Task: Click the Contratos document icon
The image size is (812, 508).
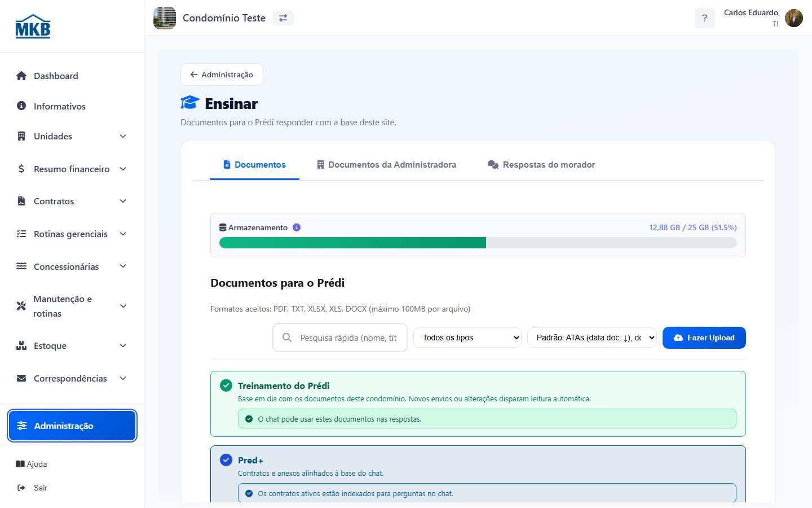Action: click(x=21, y=201)
